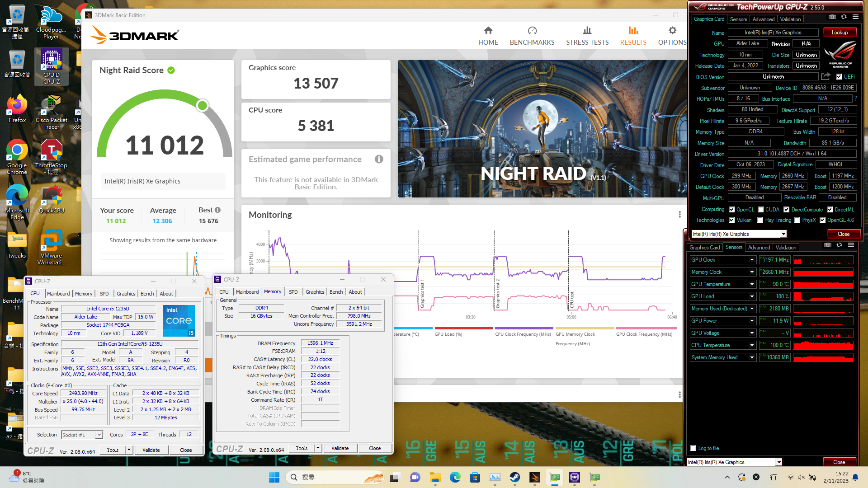Refresh GPU-Z Graphics Card info
The height and width of the screenshot is (488, 868).
[844, 17]
